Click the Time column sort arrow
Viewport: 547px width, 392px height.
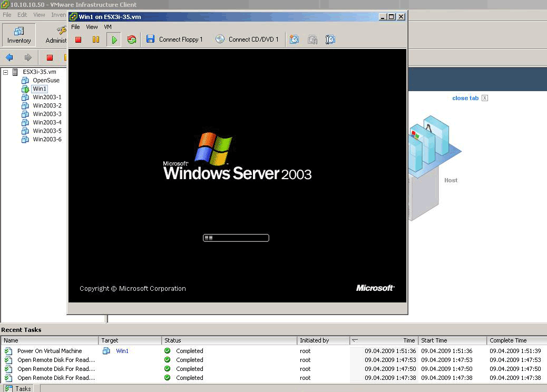[x=355, y=340]
